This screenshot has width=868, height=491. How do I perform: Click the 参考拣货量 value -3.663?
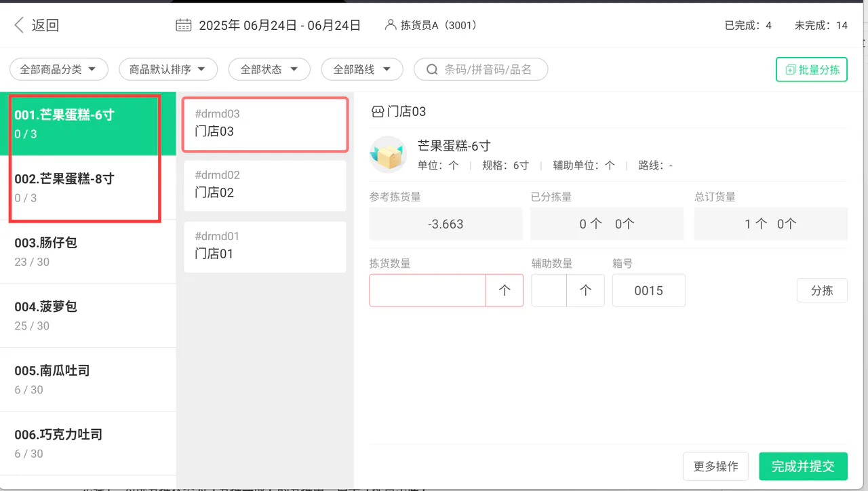(446, 224)
